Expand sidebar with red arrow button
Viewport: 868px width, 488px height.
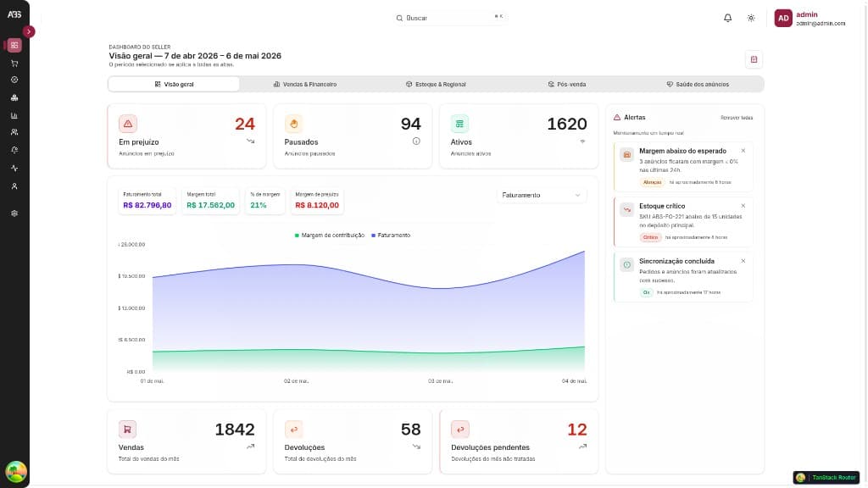[x=29, y=31]
